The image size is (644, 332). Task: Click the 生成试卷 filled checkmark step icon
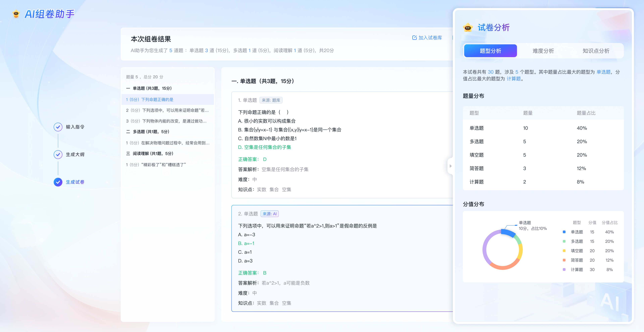point(58,182)
